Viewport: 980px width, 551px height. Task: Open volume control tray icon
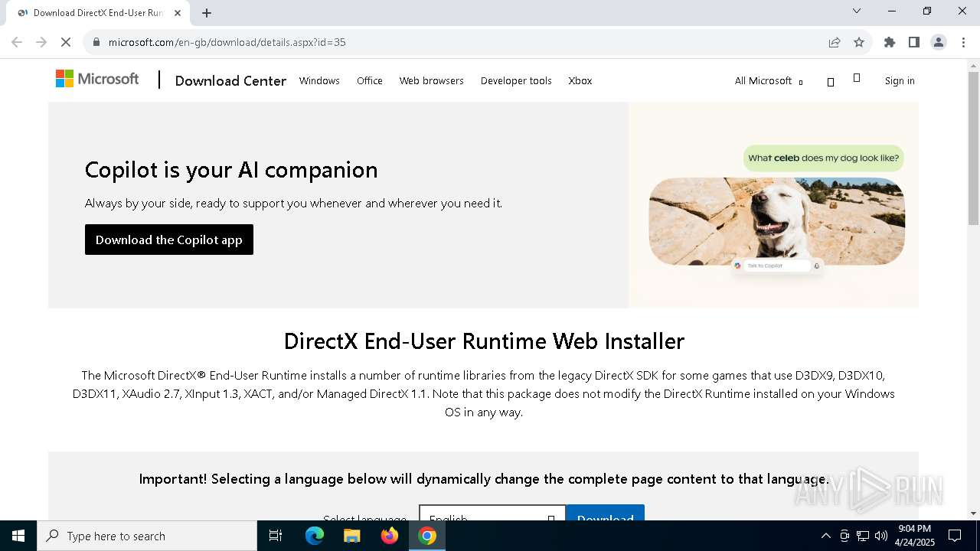[881, 536]
